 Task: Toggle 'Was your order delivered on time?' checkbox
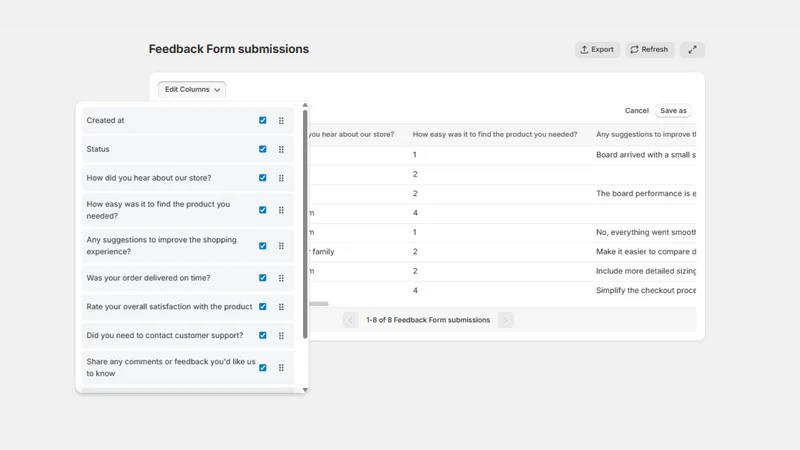coord(263,278)
